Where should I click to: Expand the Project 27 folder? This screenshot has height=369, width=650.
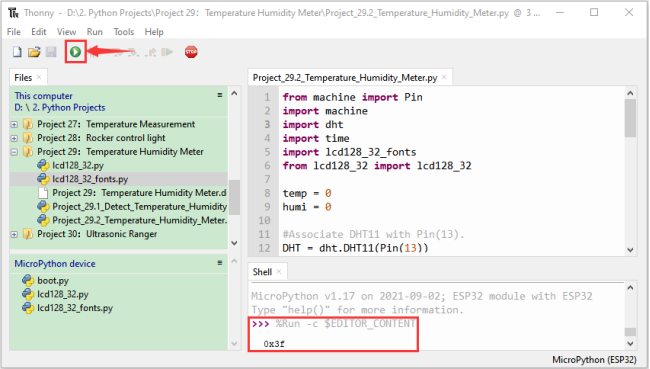pyautogui.click(x=14, y=124)
